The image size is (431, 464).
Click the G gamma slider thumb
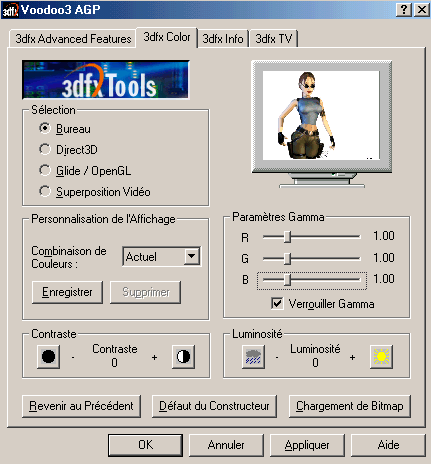point(288,258)
